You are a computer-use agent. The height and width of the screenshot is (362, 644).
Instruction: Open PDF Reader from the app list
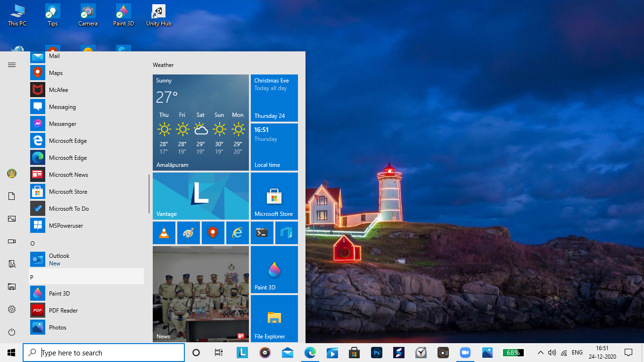87,311
